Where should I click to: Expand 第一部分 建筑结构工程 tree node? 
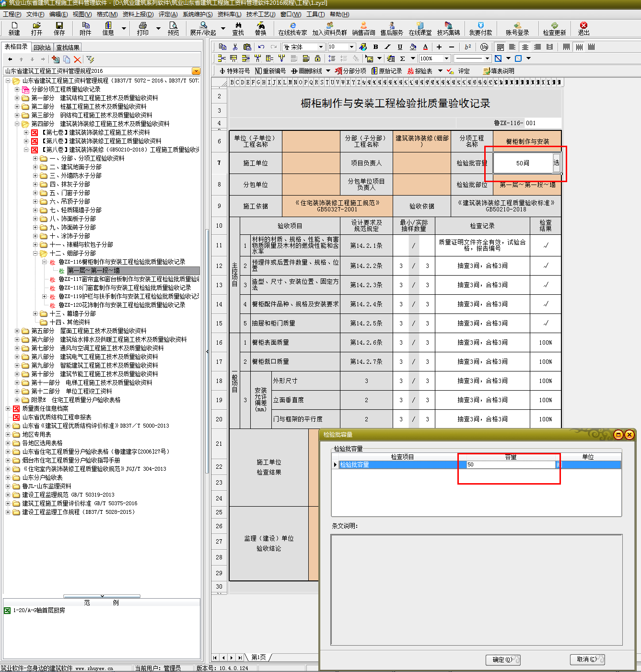pos(17,98)
